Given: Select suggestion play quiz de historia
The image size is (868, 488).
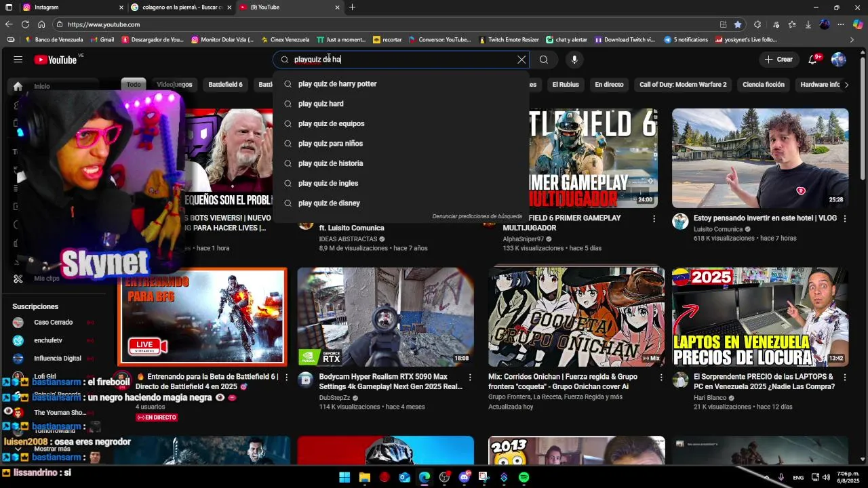Looking at the screenshot, I should (401, 163).
